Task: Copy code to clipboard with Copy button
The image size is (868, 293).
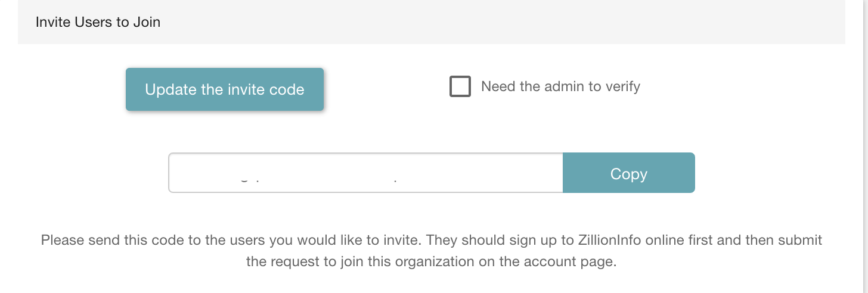Action: [628, 173]
